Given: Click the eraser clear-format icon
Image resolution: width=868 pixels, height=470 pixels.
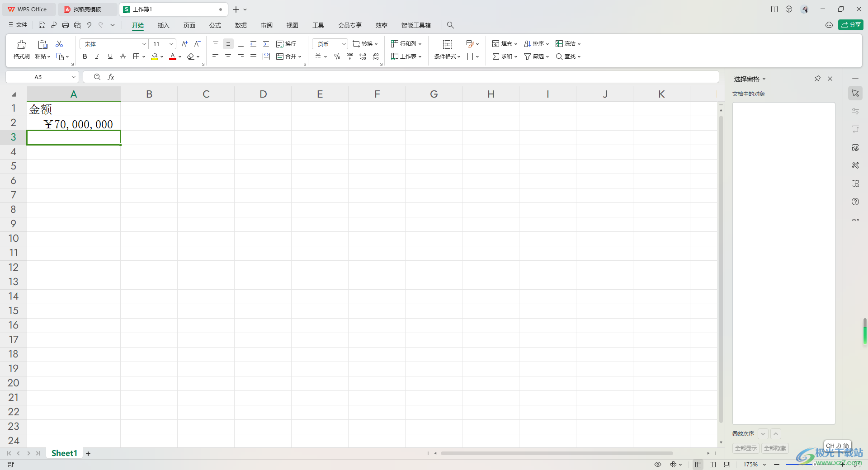Looking at the screenshot, I should (x=191, y=56).
